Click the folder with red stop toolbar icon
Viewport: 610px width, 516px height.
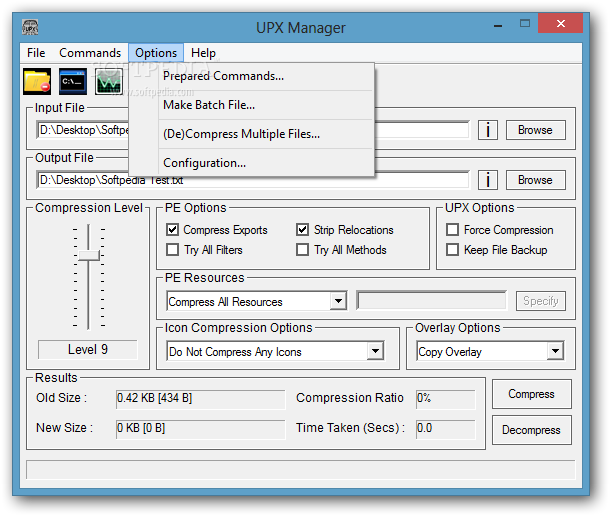[37, 81]
